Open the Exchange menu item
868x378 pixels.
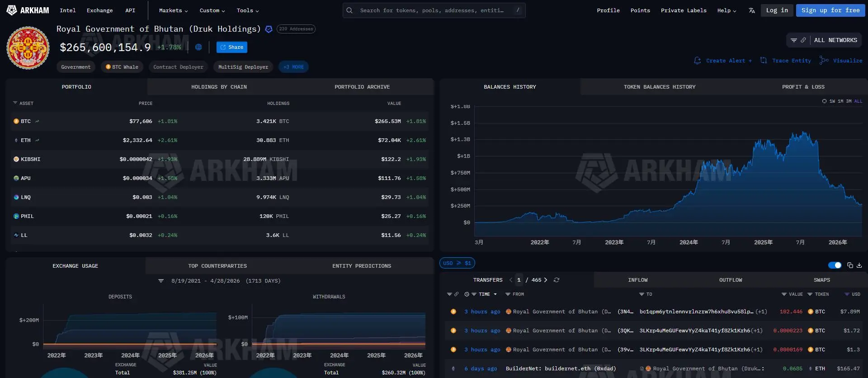[100, 10]
